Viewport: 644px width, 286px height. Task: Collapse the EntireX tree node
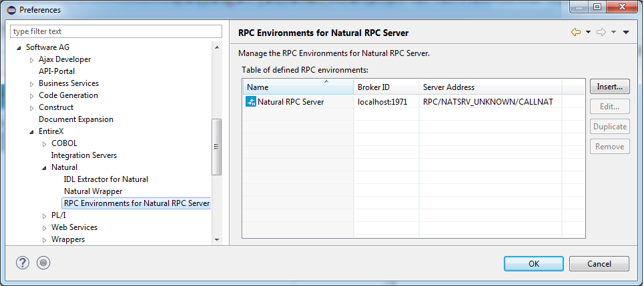coord(31,132)
